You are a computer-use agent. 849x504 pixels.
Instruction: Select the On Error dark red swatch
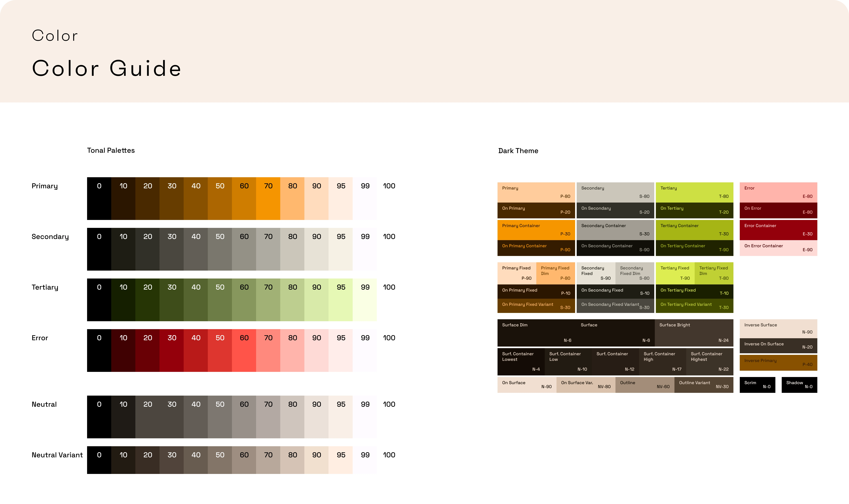coord(778,211)
